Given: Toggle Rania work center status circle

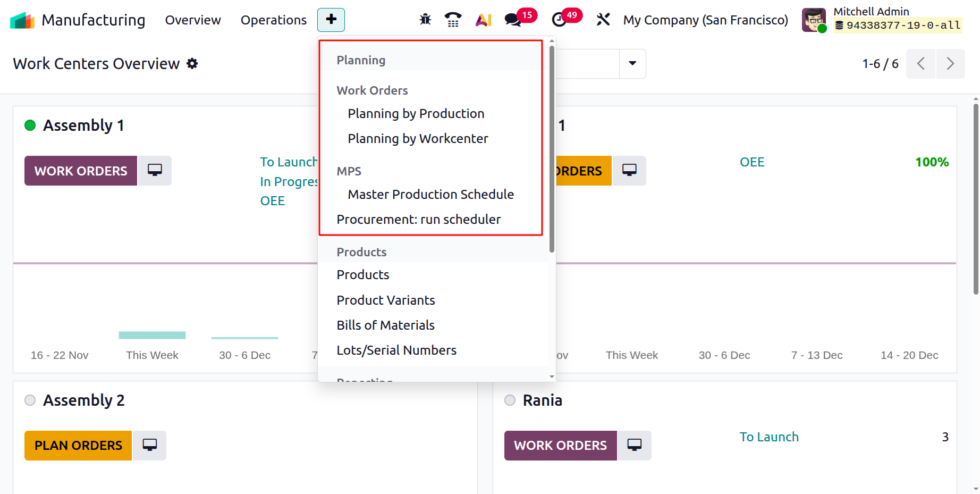Looking at the screenshot, I should (x=510, y=400).
